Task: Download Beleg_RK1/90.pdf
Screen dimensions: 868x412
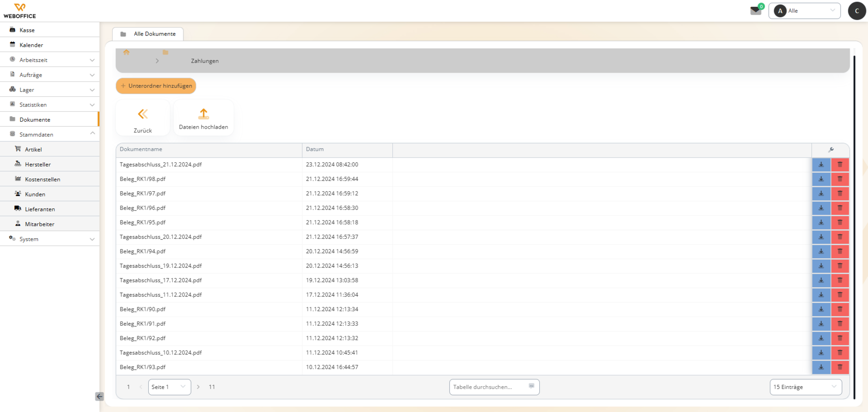Action: pyautogui.click(x=821, y=309)
